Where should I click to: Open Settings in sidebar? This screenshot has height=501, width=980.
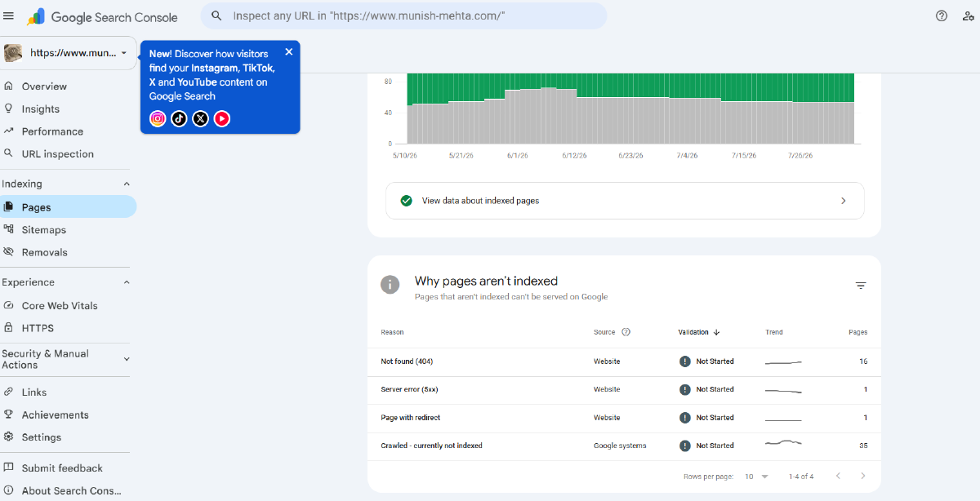41,437
